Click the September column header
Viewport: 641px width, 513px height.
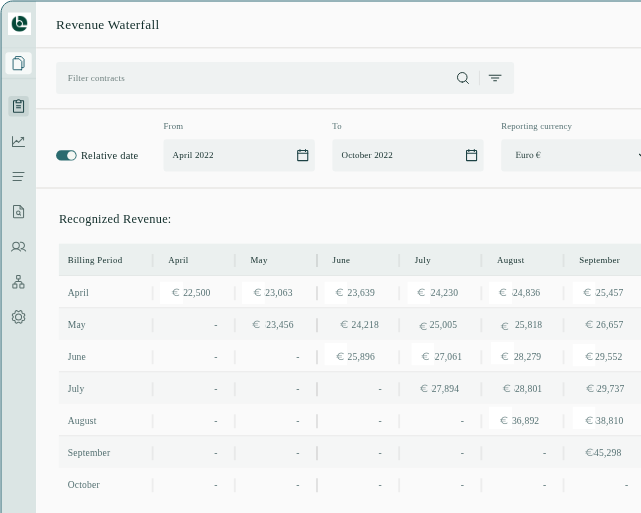click(x=599, y=260)
